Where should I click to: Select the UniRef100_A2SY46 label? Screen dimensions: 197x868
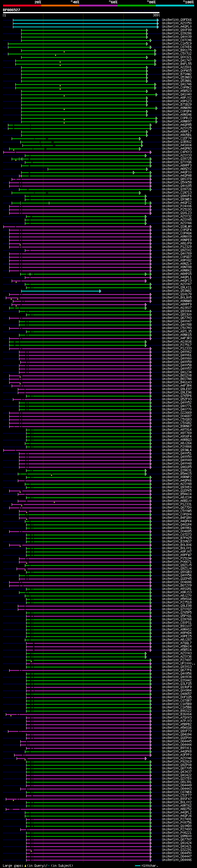[176, 759]
